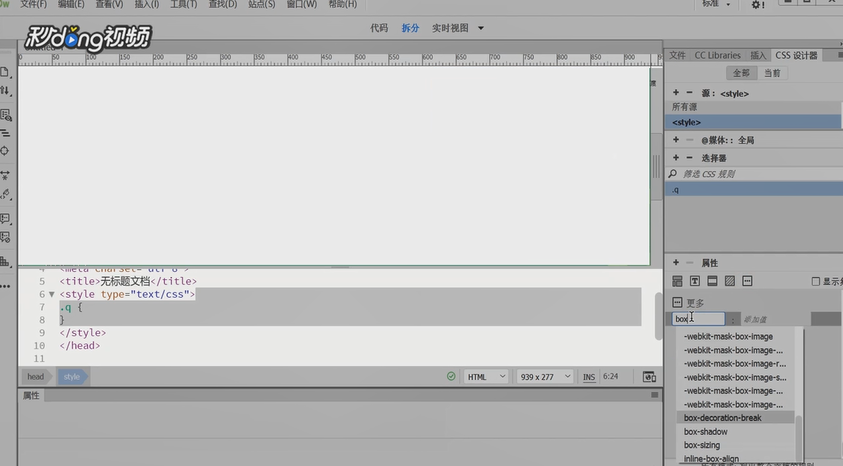Select the style tag in tag selector
This screenshot has width=843, height=466.
tap(72, 377)
